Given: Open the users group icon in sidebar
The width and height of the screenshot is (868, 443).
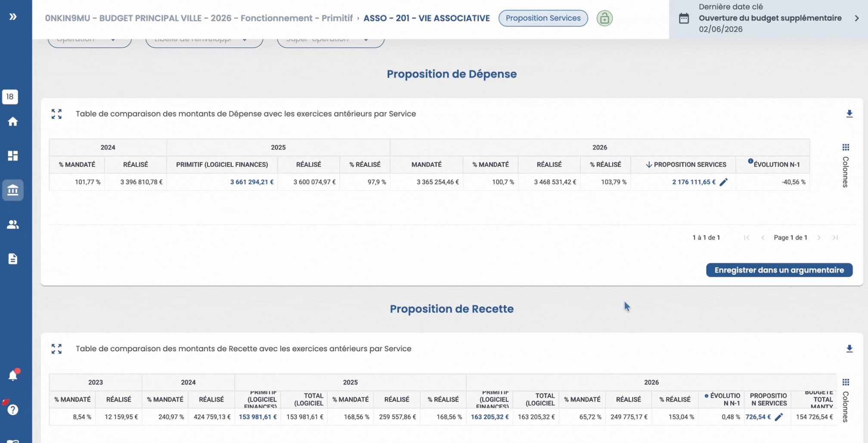Looking at the screenshot, I should (13, 225).
